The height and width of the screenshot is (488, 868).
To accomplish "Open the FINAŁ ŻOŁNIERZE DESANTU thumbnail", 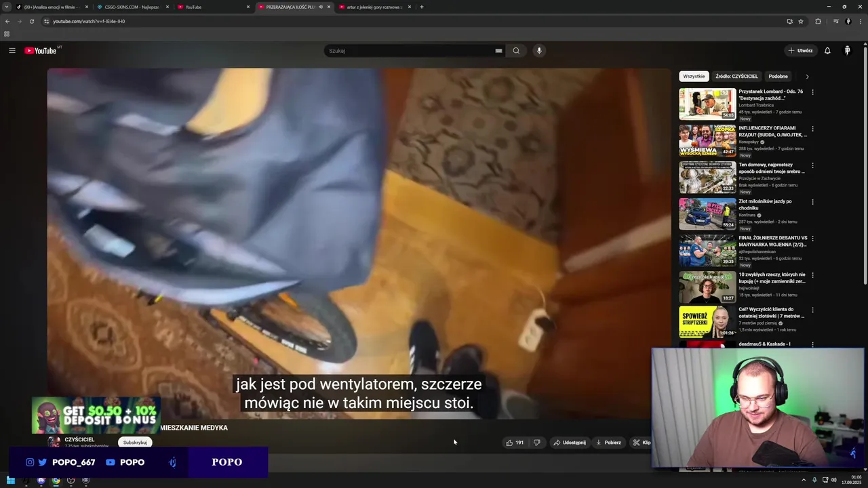I will pyautogui.click(x=707, y=250).
